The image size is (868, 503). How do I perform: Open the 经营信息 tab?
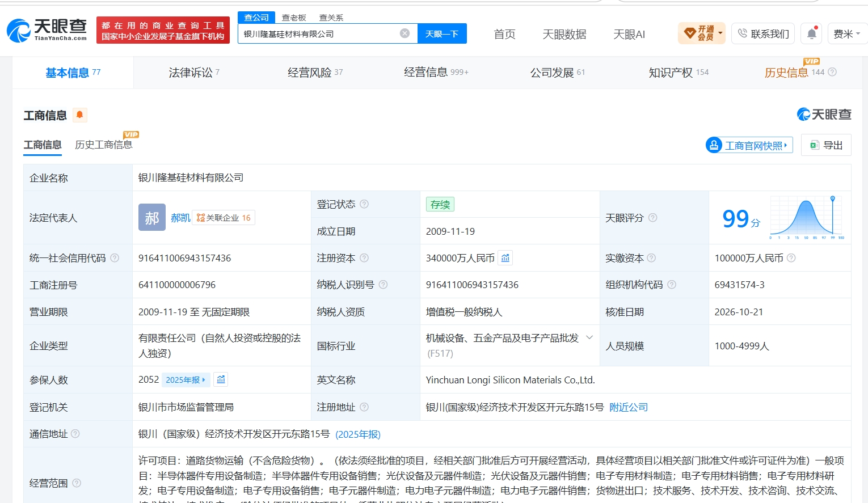click(x=436, y=73)
